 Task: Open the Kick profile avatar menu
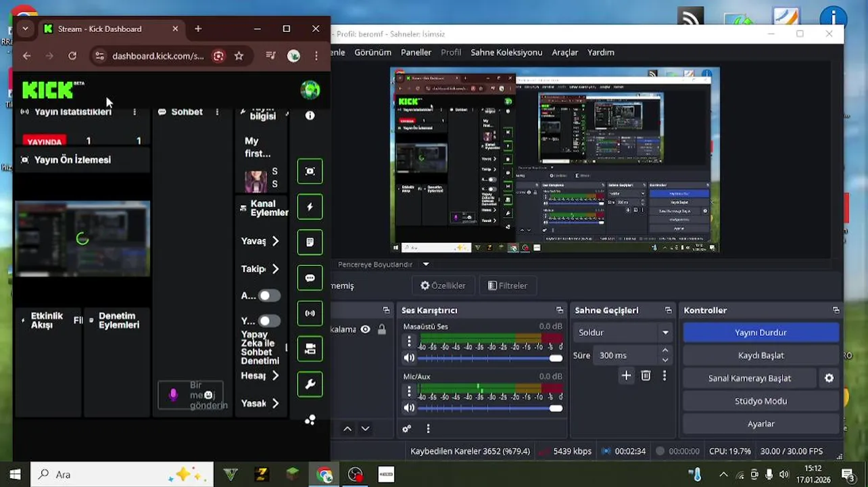coord(310,90)
